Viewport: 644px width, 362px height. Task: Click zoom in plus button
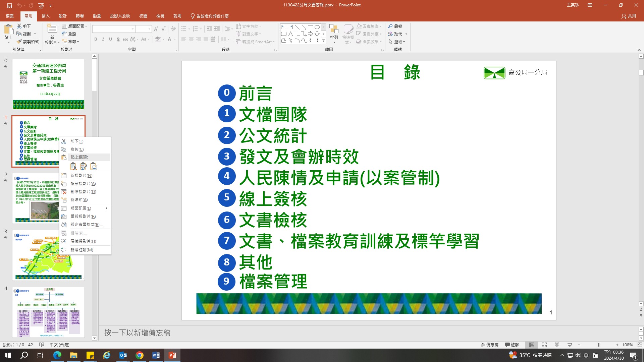click(x=617, y=345)
